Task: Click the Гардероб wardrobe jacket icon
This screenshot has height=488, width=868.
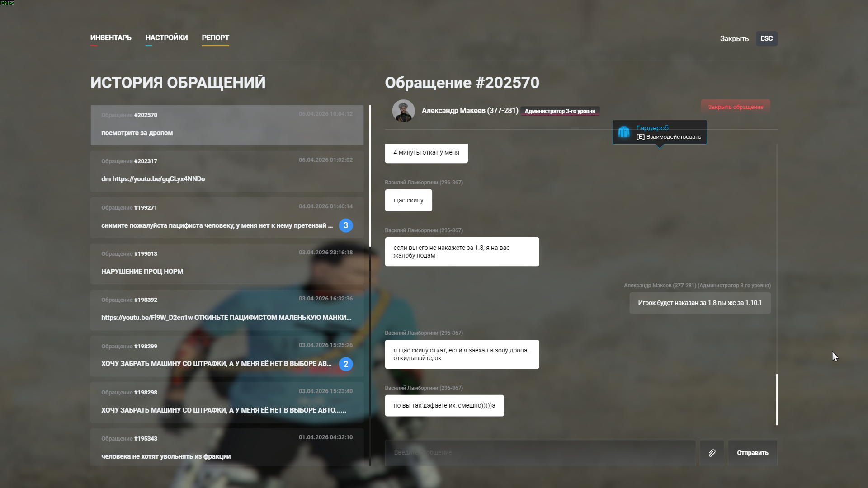Action: [624, 132]
